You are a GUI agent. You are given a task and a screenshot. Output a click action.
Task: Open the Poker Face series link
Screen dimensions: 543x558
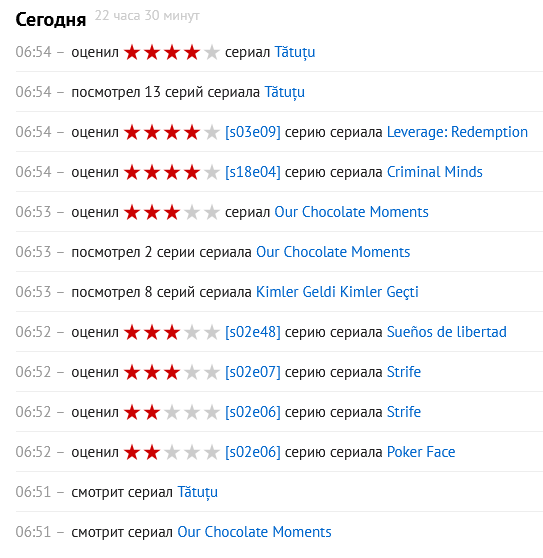[421, 452]
